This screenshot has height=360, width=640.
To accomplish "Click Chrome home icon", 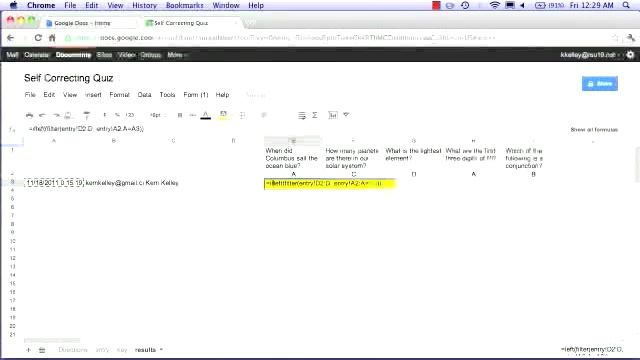I will pos(52,38).
